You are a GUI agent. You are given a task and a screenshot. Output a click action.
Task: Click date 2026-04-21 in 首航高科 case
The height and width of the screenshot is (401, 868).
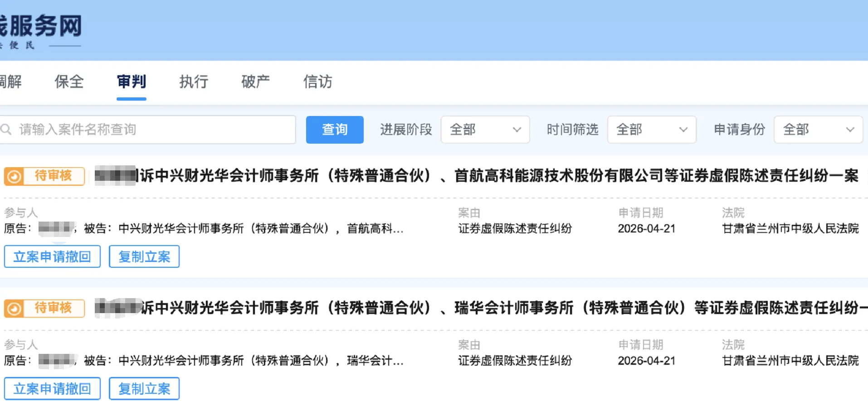[x=647, y=228]
